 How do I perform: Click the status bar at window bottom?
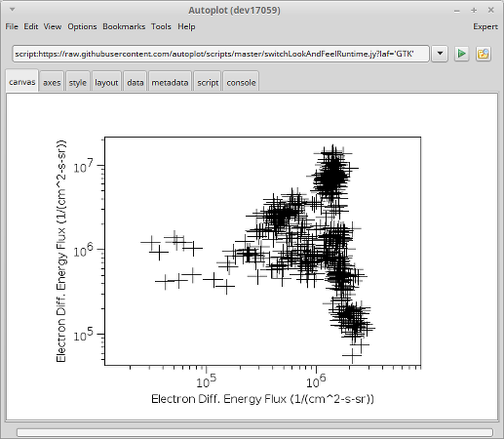(x=254, y=432)
